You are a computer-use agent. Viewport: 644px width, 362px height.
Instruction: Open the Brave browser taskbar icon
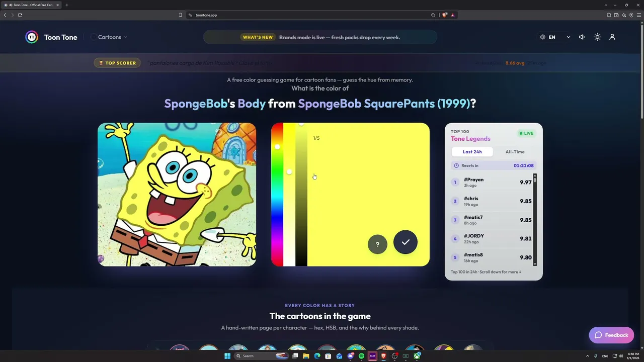point(383,356)
